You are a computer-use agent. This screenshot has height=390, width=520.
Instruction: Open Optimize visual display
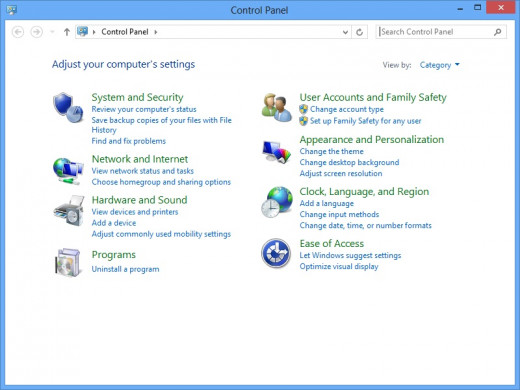tap(339, 267)
